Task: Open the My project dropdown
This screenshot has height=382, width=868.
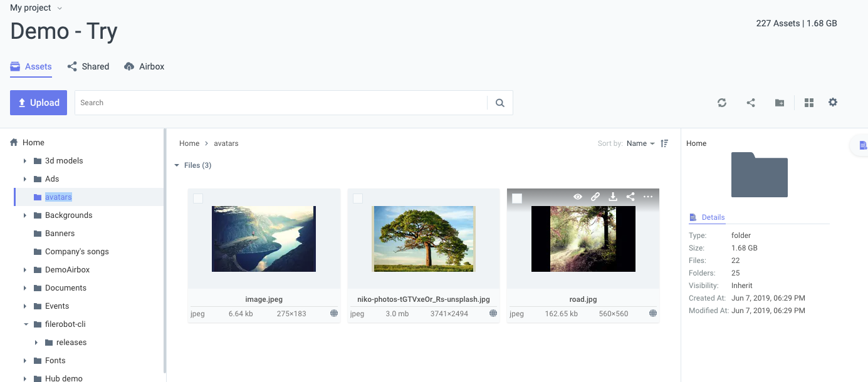Action: coord(36,8)
